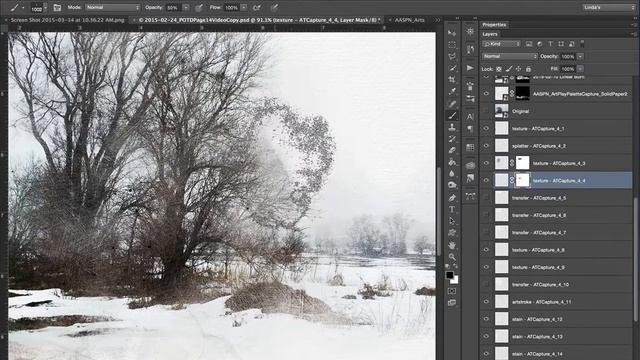This screenshot has height=360, width=640.
Task: Select the Healing Brush tool
Action: click(x=452, y=104)
